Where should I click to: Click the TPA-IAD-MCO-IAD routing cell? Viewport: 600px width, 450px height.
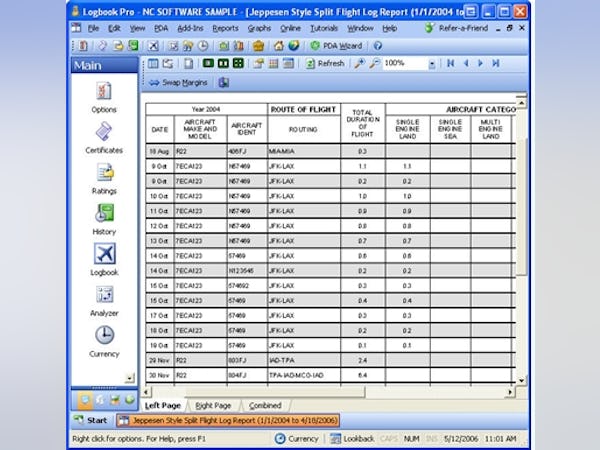pyautogui.click(x=304, y=375)
